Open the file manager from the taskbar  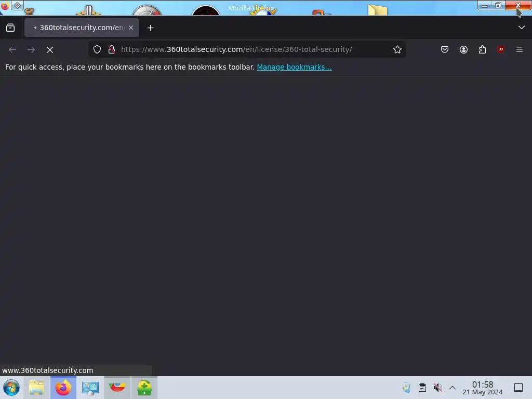[x=36, y=388]
